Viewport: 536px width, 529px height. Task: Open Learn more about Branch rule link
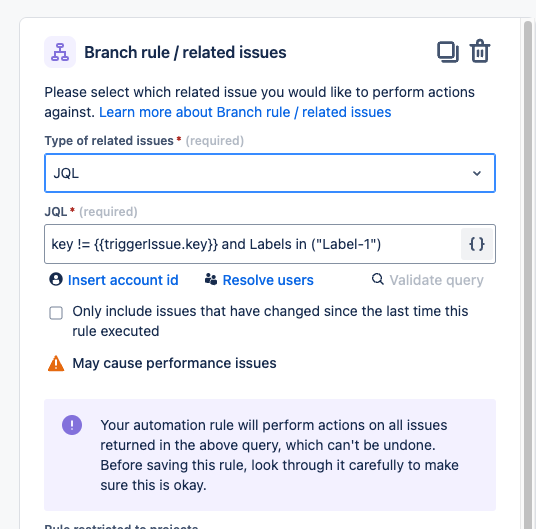pyautogui.click(x=245, y=112)
